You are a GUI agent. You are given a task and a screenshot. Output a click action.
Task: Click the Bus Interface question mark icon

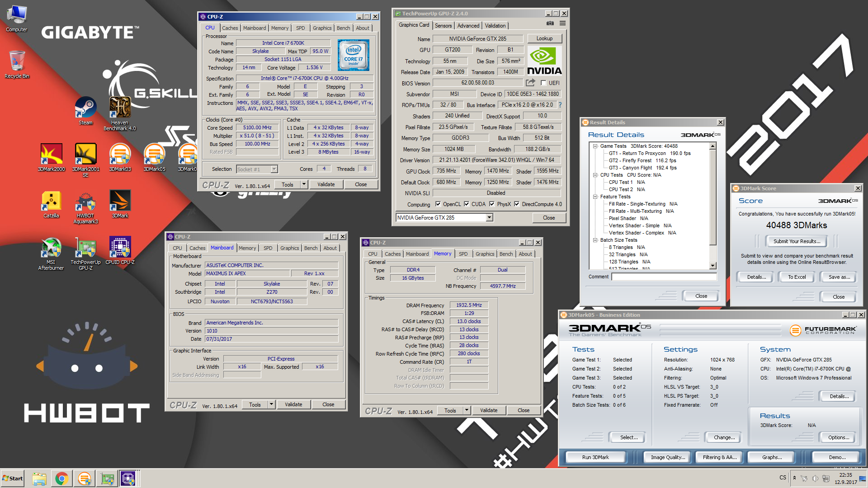click(x=560, y=105)
